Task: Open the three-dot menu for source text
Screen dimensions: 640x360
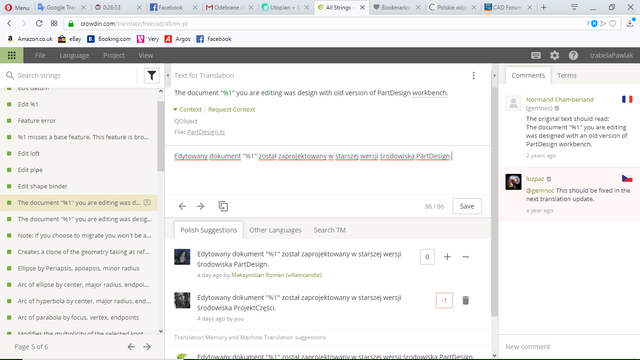Action: click(x=473, y=76)
